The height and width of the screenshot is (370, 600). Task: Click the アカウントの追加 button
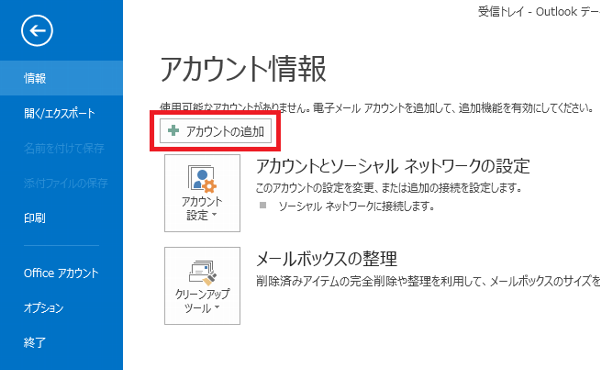click(215, 131)
